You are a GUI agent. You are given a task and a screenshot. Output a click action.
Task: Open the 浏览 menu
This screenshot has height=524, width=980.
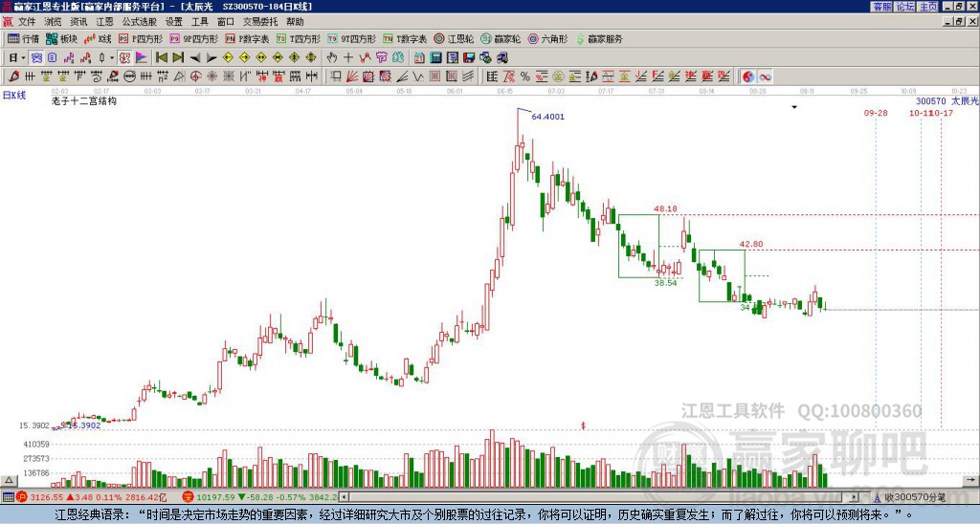coord(54,22)
